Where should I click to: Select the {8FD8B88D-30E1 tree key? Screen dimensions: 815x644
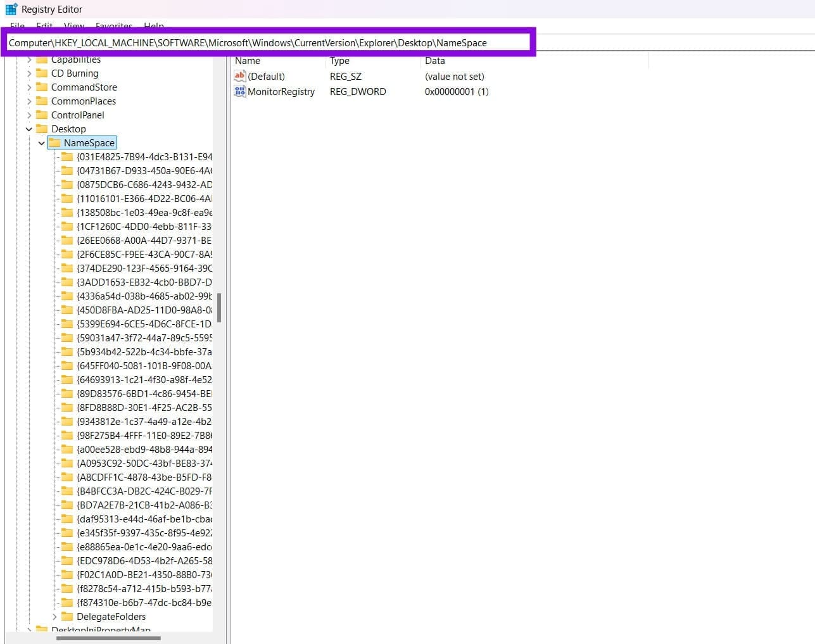144,407
